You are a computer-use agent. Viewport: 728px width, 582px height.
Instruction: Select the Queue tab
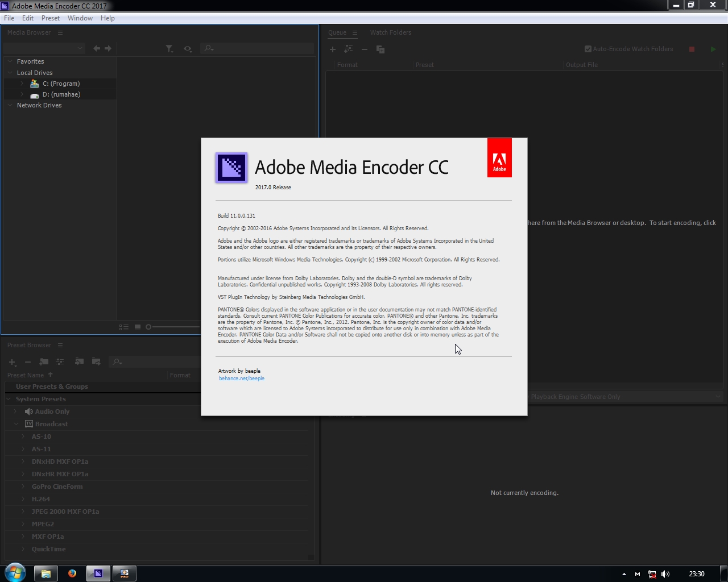337,32
